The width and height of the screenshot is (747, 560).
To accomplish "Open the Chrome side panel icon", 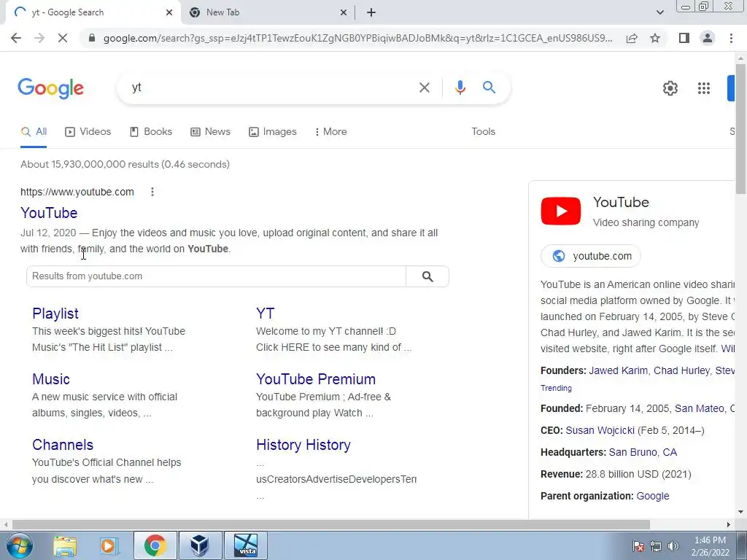I will coord(684,38).
